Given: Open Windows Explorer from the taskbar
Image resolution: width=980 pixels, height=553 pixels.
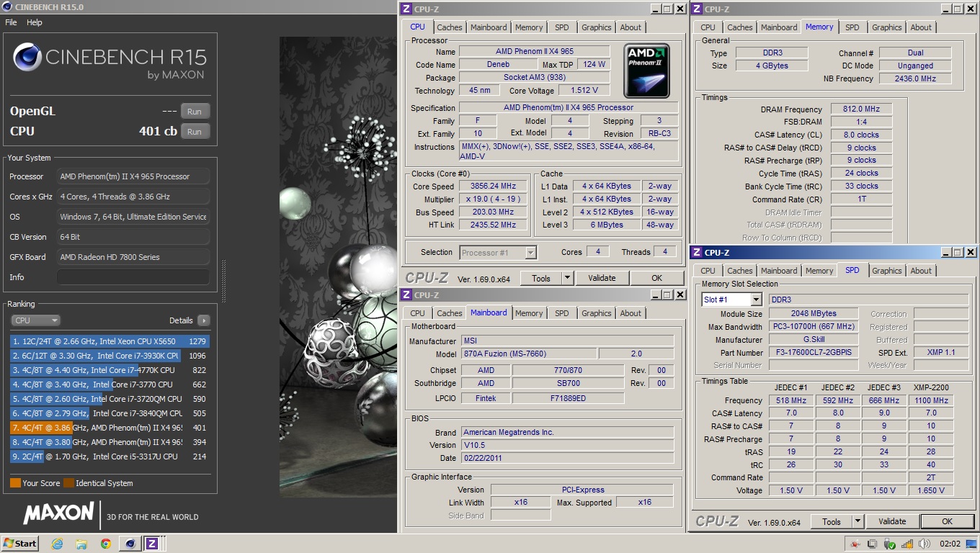Looking at the screenshot, I should click(81, 544).
